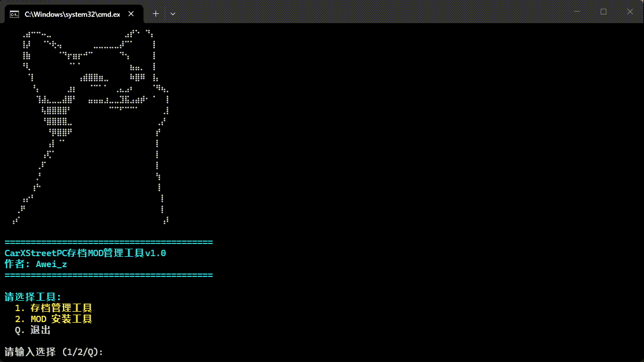This screenshot has height=362, width=644.
Task: Close the terminal window
Action: 630,12
